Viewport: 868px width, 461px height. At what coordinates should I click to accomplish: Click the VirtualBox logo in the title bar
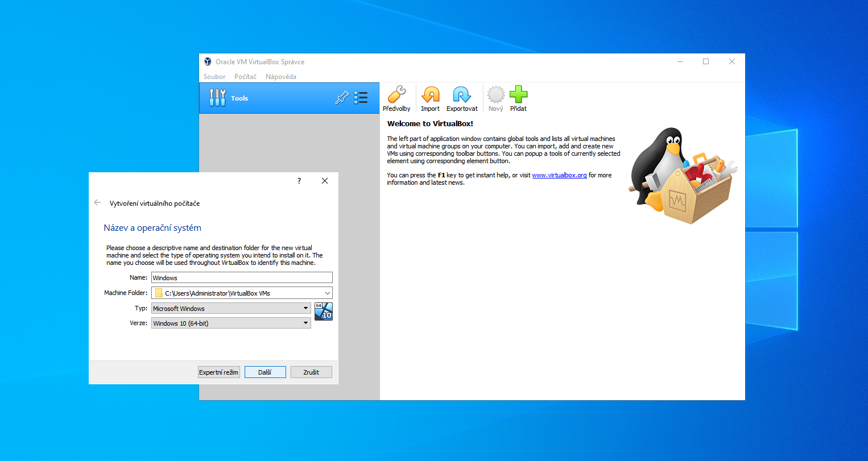(x=208, y=61)
